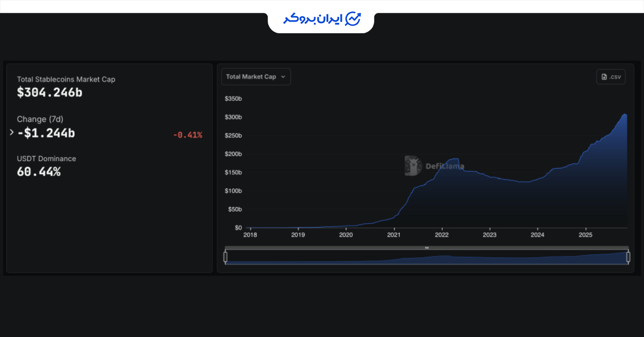
Task: Click the right handle of the timeline range slider
Action: (628, 257)
